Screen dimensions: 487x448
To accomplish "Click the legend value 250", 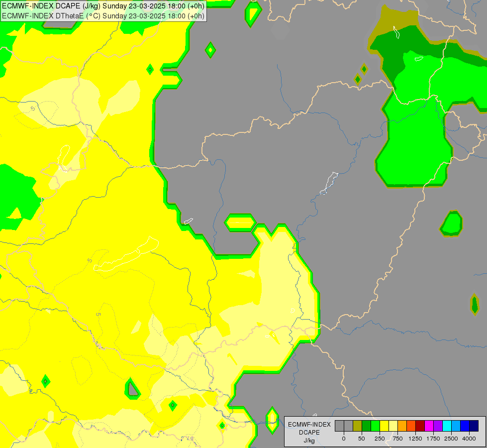I will (x=380, y=439).
